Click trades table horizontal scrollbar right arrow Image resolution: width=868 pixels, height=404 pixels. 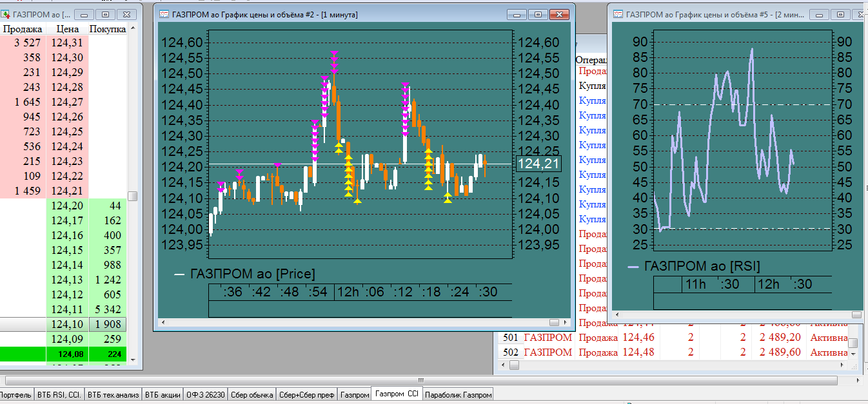pos(842,365)
